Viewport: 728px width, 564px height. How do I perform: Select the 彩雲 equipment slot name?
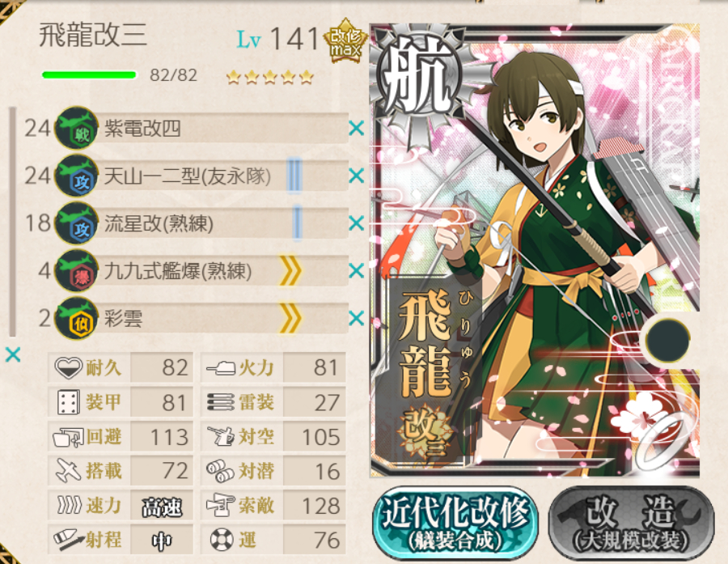(x=123, y=319)
